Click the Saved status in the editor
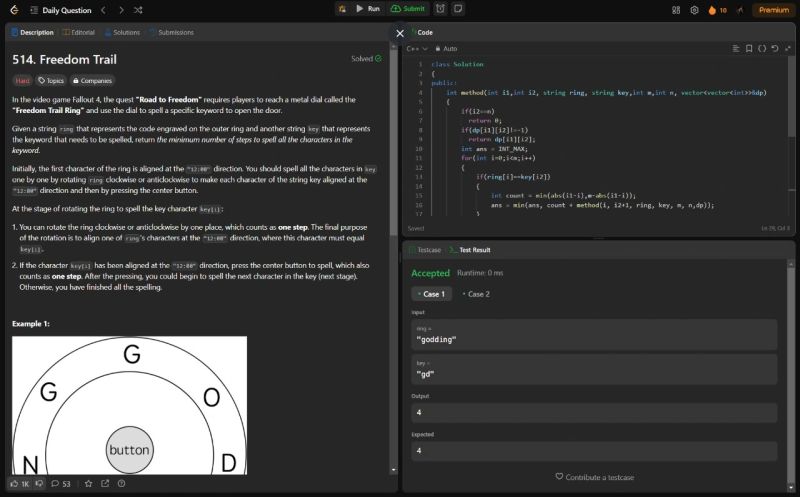Image resolution: width=800 pixels, height=497 pixels. pyautogui.click(x=416, y=228)
